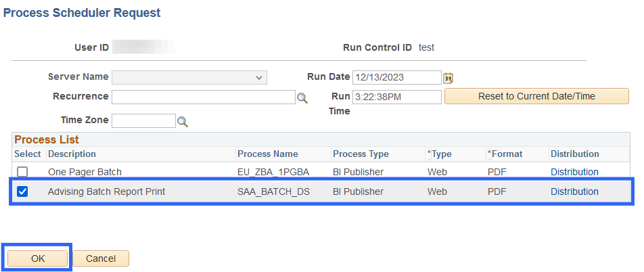Click Reset to Current Date/Time button
644x272 pixels.
coord(536,96)
